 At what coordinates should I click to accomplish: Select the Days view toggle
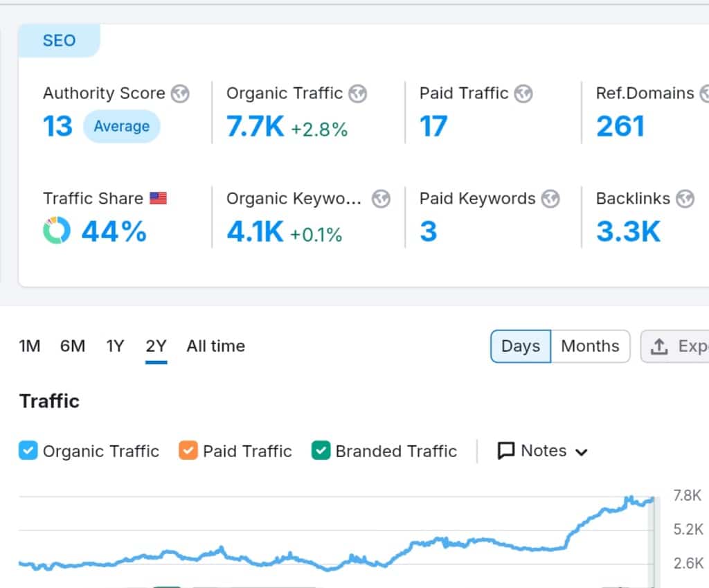coord(521,346)
